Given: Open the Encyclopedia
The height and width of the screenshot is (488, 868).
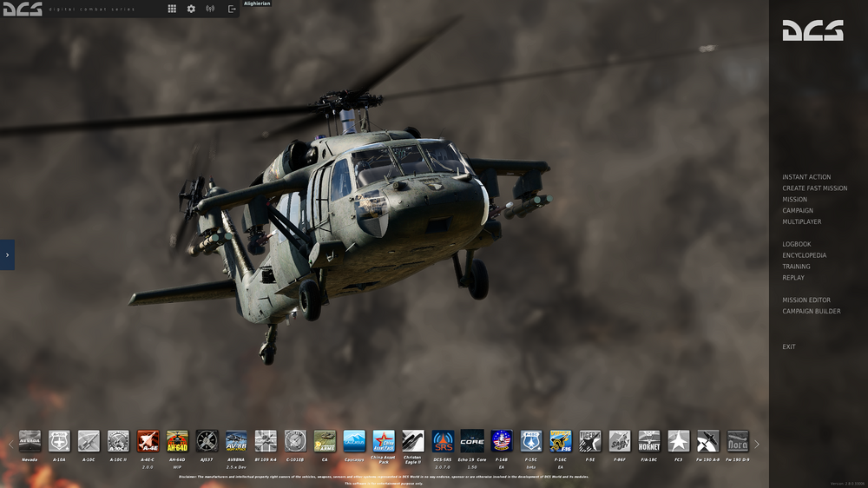Looking at the screenshot, I should pyautogui.click(x=804, y=255).
